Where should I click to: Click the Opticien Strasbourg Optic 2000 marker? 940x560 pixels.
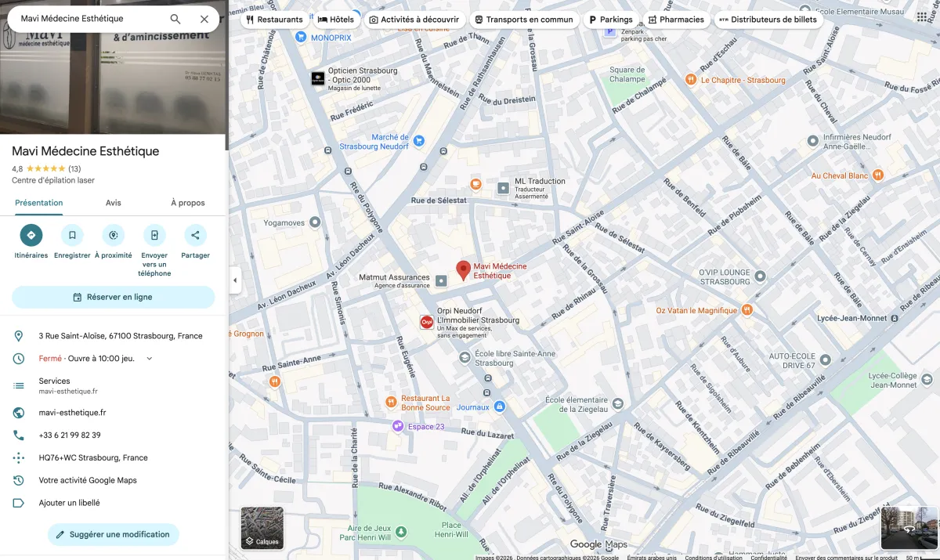tap(318, 78)
